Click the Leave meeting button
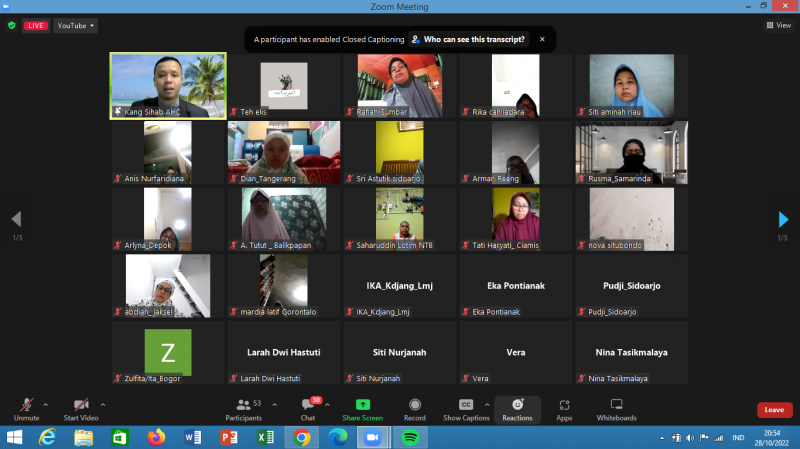This screenshot has width=800, height=449. (774, 410)
